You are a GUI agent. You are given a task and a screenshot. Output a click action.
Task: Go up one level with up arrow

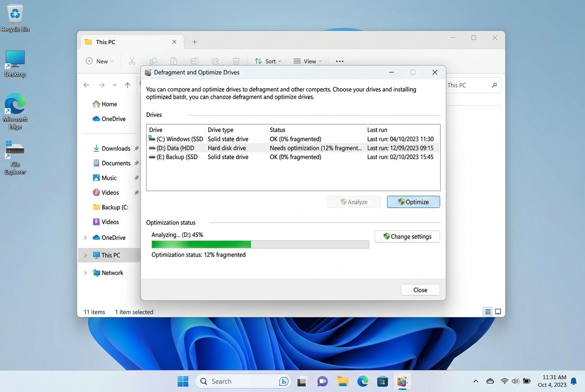point(128,85)
